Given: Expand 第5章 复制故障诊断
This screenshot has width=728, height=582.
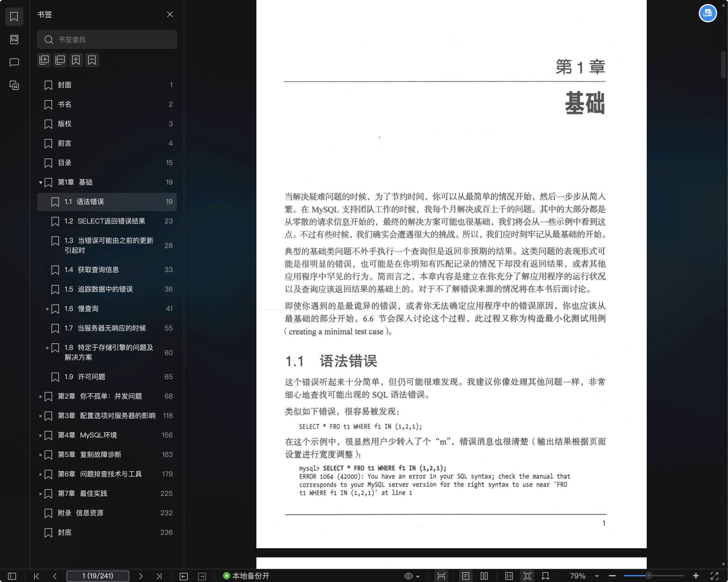Looking at the screenshot, I should pyautogui.click(x=41, y=455).
